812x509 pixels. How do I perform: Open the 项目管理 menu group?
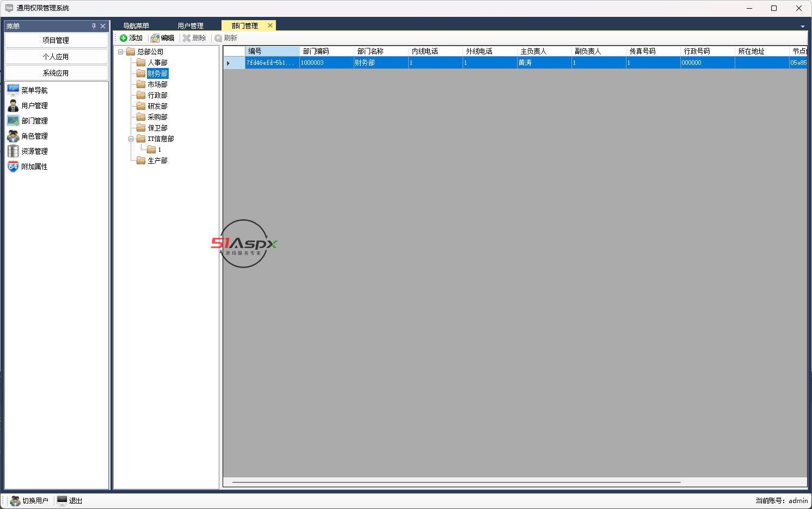pos(56,40)
